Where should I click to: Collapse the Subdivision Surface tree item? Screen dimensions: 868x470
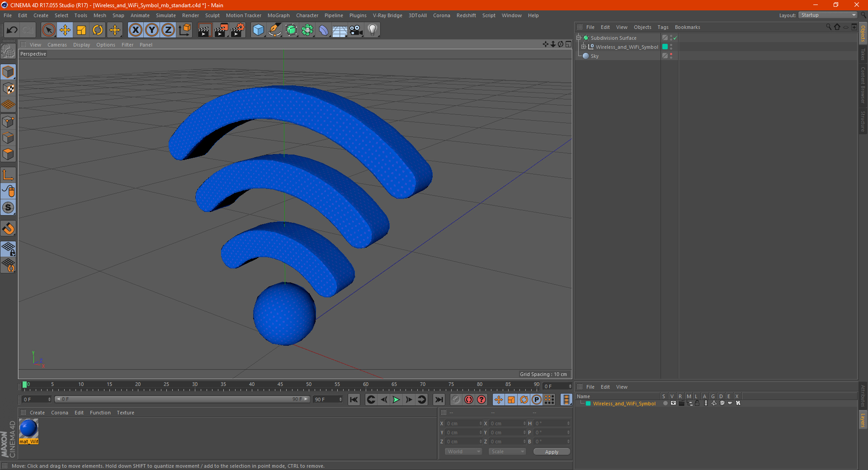[x=578, y=38]
